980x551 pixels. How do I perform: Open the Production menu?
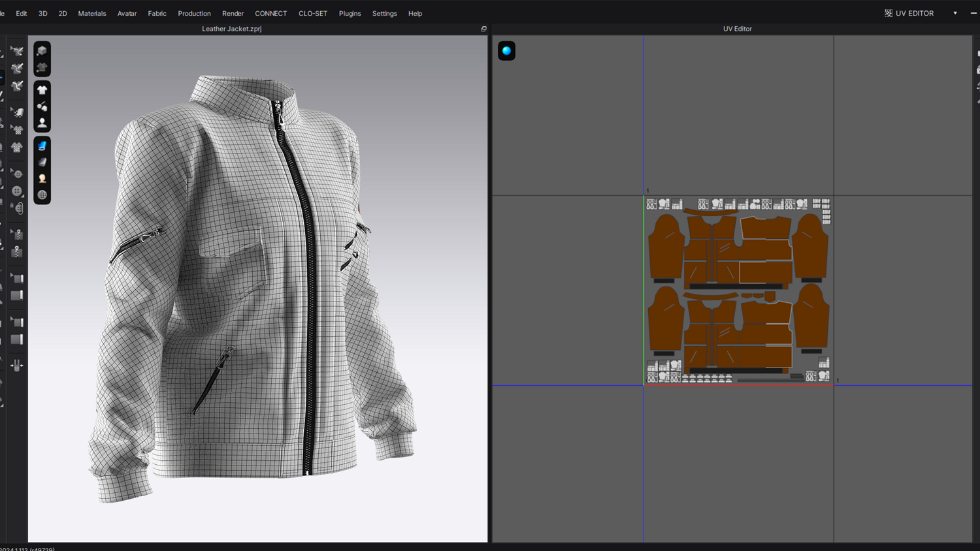click(194, 13)
